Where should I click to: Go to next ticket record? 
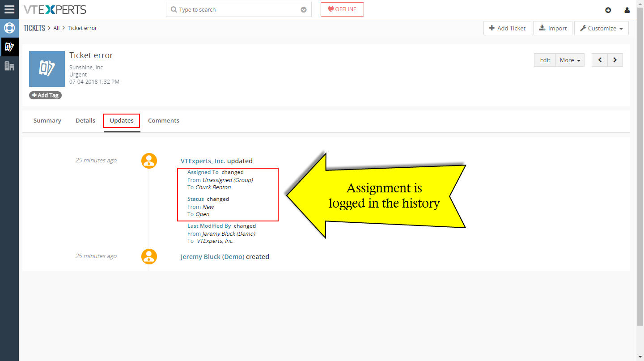[x=615, y=60]
